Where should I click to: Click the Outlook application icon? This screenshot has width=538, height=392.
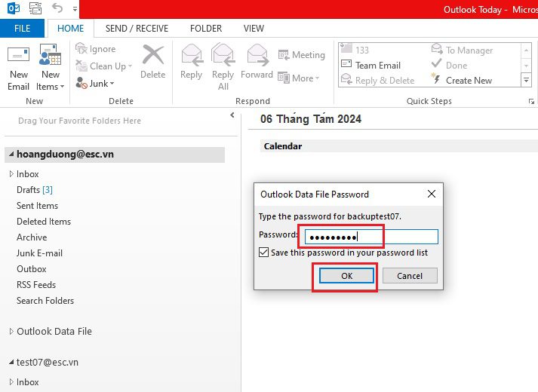(14, 8)
